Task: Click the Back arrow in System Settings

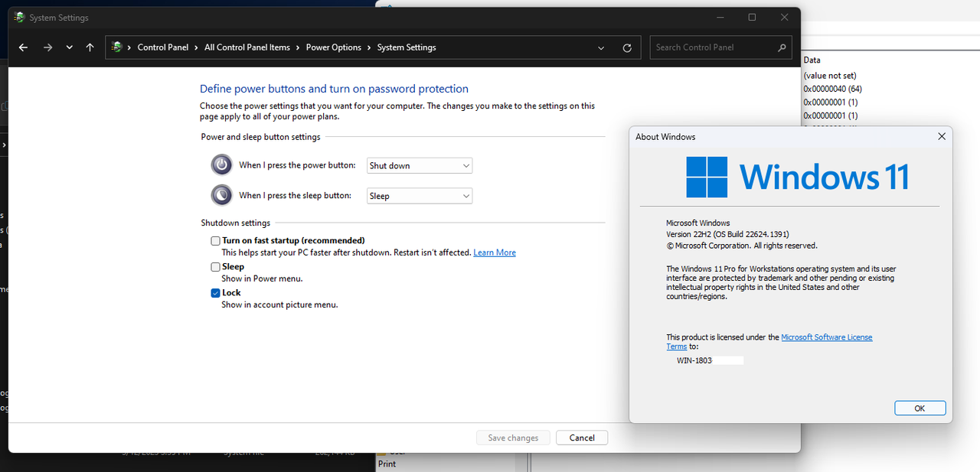Action: pos(23,47)
